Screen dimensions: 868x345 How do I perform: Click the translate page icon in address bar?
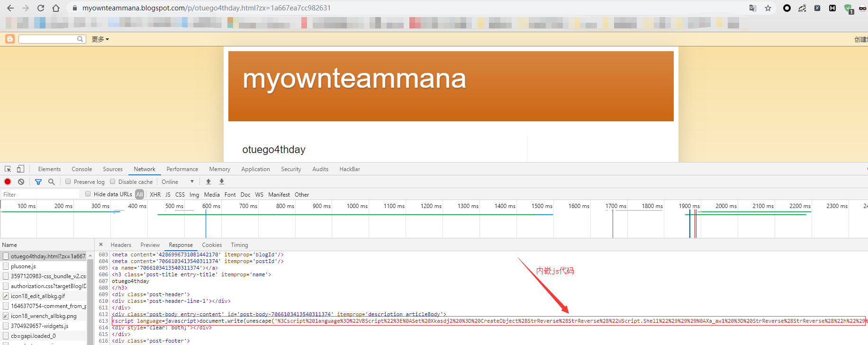pyautogui.click(x=753, y=8)
